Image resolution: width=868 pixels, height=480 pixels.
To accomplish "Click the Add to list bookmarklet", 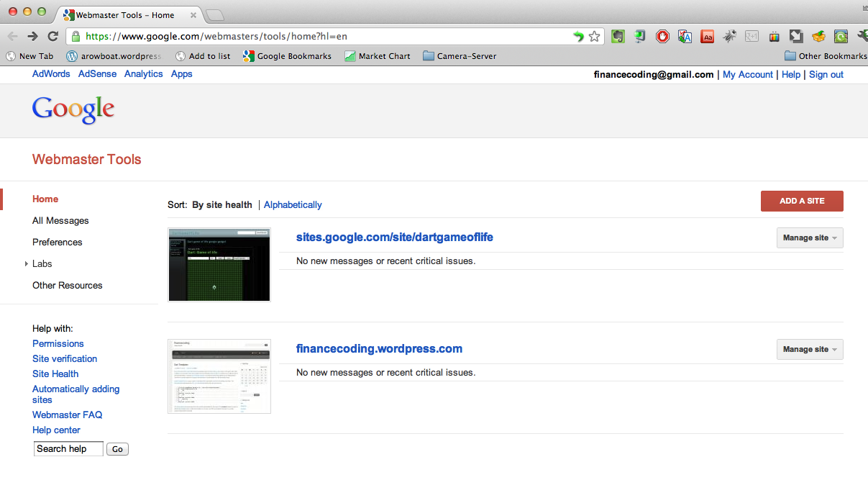I will (x=202, y=55).
